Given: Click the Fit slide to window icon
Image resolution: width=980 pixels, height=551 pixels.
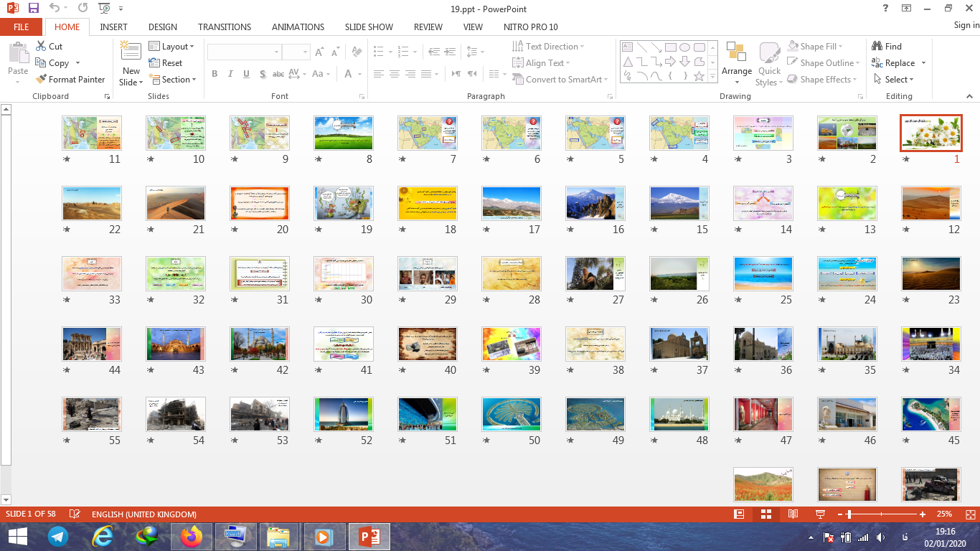Looking at the screenshot, I should click(x=969, y=514).
